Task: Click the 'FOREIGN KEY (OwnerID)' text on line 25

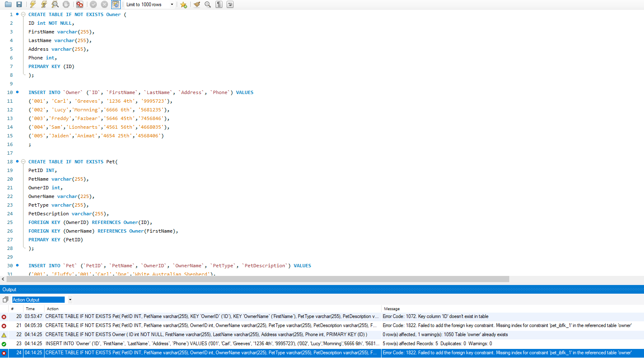Action: [59, 222]
